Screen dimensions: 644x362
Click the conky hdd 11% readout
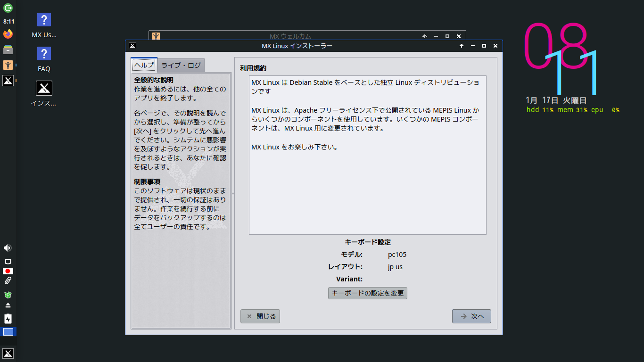(540, 110)
